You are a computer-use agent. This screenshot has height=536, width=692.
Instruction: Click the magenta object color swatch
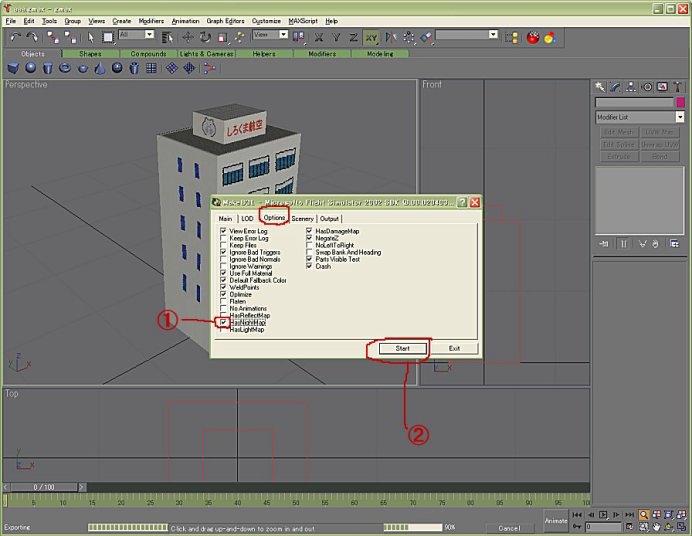click(x=680, y=102)
